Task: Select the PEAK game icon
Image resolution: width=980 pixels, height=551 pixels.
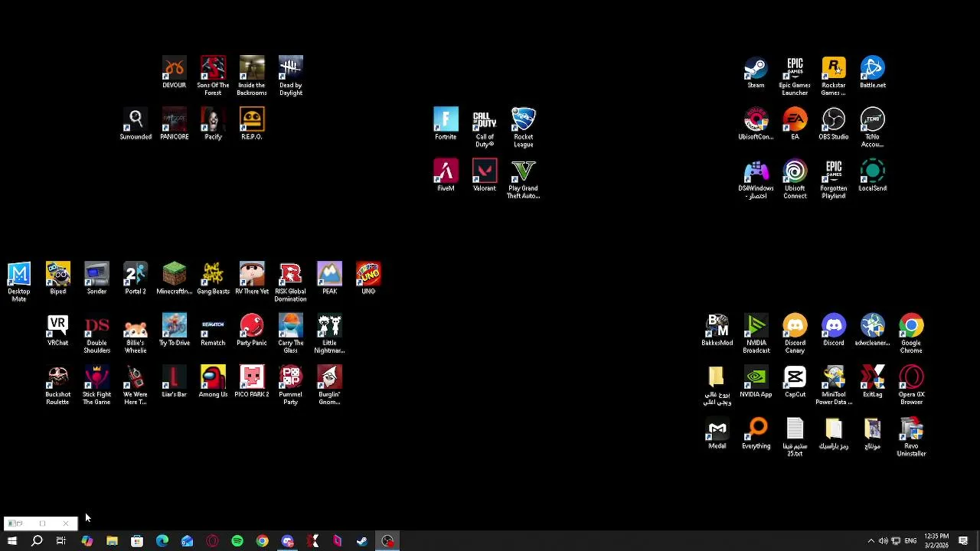Action: (329, 279)
